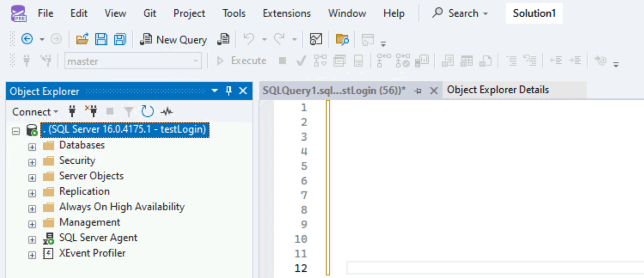Click the Disconnect plug icon in Object Explorer
Viewport: 644px width, 278px height.
coord(91,111)
